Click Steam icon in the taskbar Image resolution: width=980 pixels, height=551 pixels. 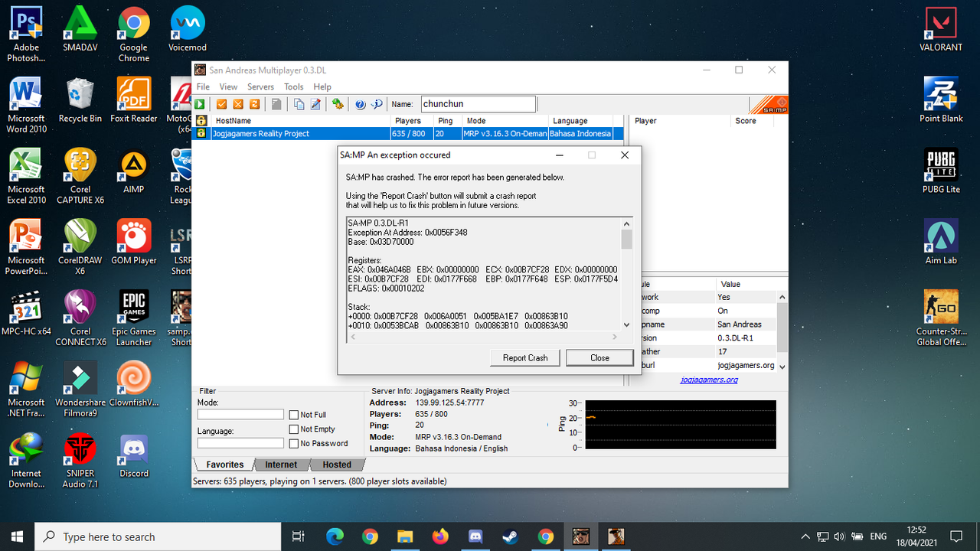[510, 536]
